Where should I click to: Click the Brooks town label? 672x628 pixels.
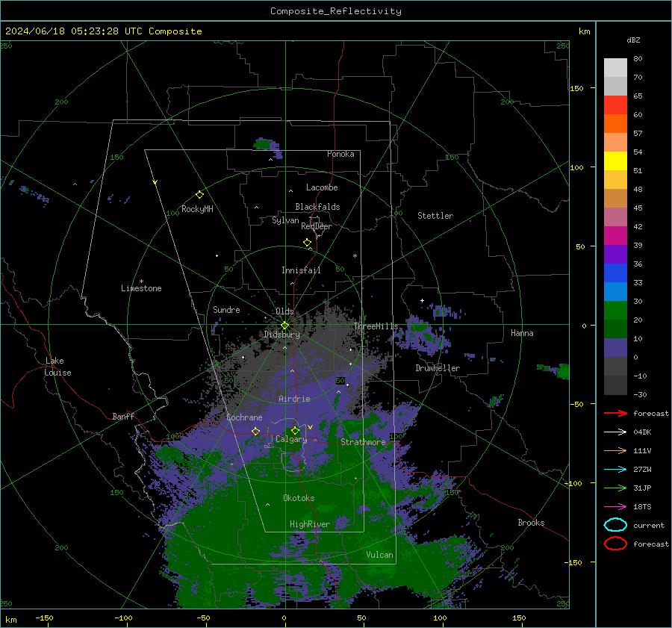[x=531, y=523]
